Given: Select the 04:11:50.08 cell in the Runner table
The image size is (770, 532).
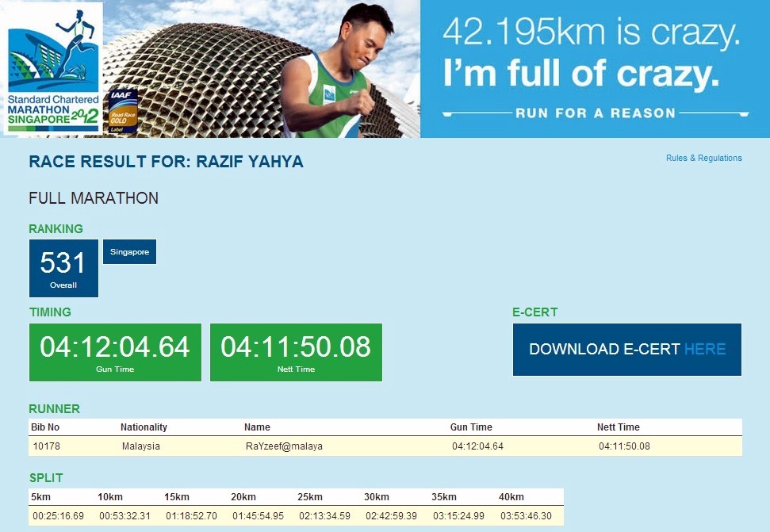Looking at the screenshot, I should pos(624,446).
